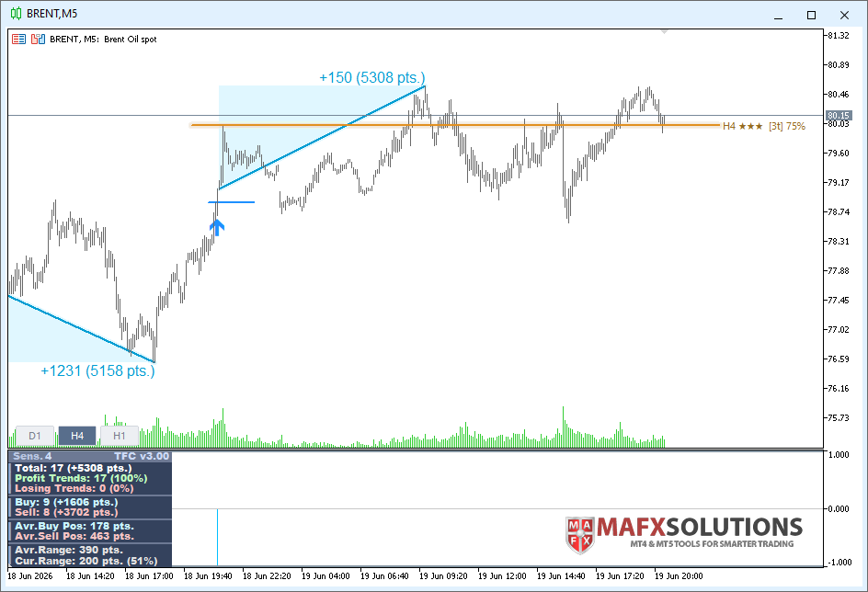Click the current price tag 80.15
Screen dimensions: 868x592
pos(839,116)
